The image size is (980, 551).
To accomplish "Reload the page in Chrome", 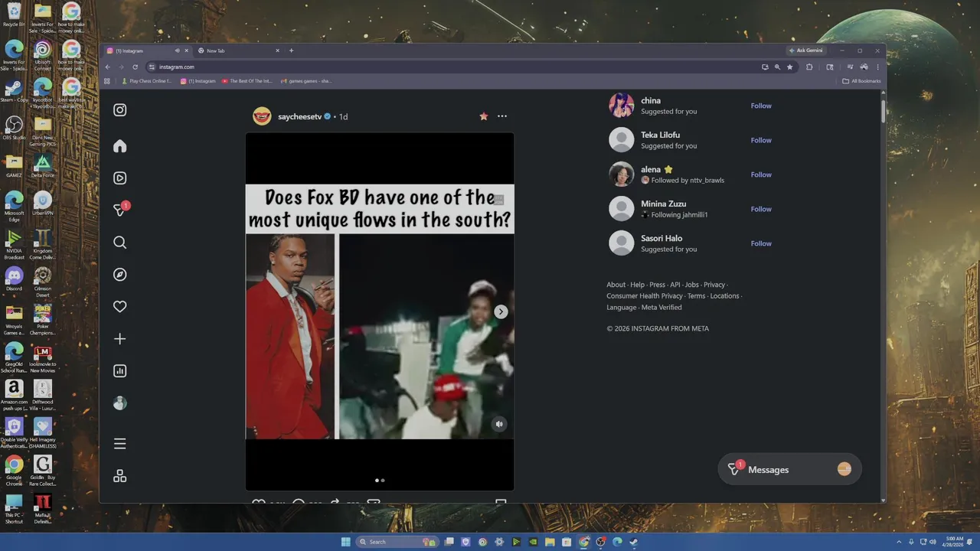I will coord(136,67).
